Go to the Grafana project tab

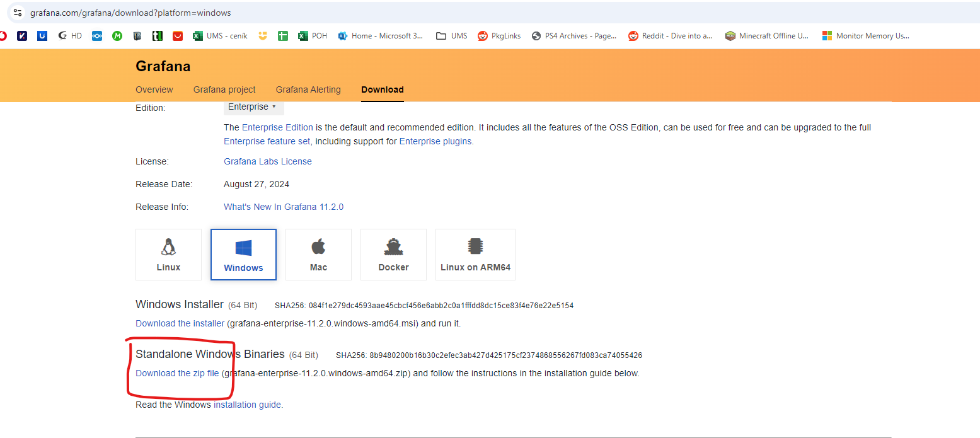pyautogui.click(x=224, y=89)
